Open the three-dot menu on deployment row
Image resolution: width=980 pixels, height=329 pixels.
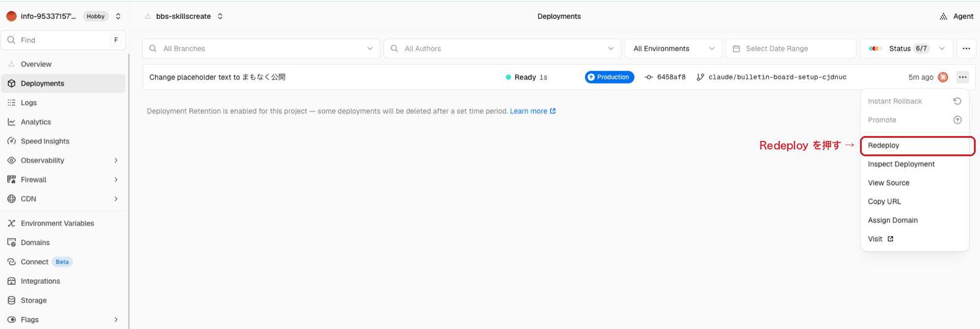(963, 77)
